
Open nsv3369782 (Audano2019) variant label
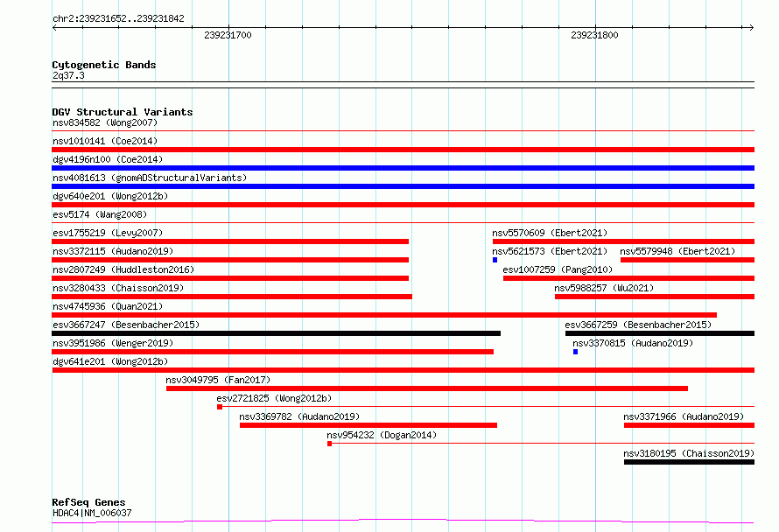pyautogui.click(x=299, y=416)
